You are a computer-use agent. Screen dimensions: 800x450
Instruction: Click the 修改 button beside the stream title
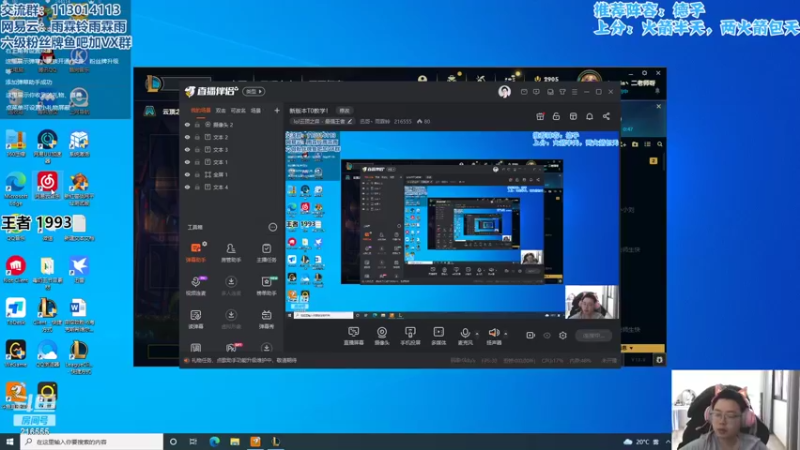pyautogui.click(x=344, y=110)
